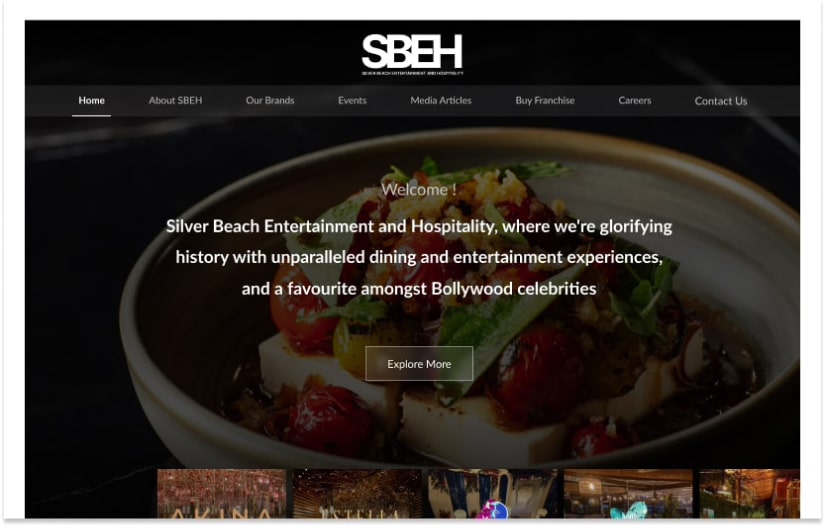This screenshot has width=825, height=525.
Task: Open the About SBEH page
Action: [x=175, y=100]
